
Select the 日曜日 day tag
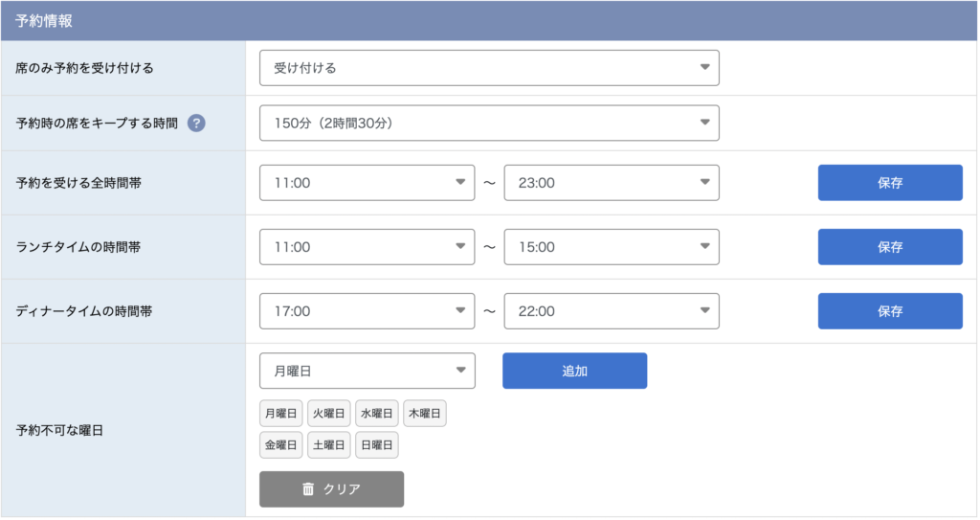377,445
